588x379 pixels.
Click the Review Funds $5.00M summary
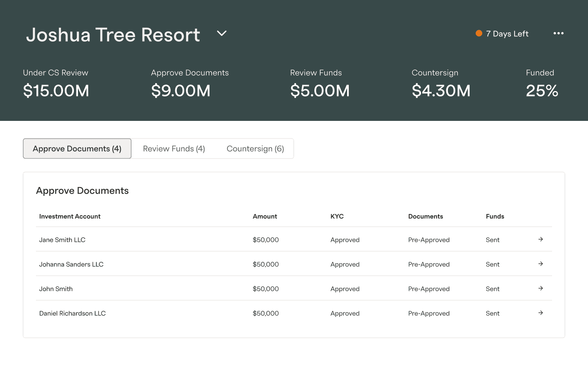point(320,83)
